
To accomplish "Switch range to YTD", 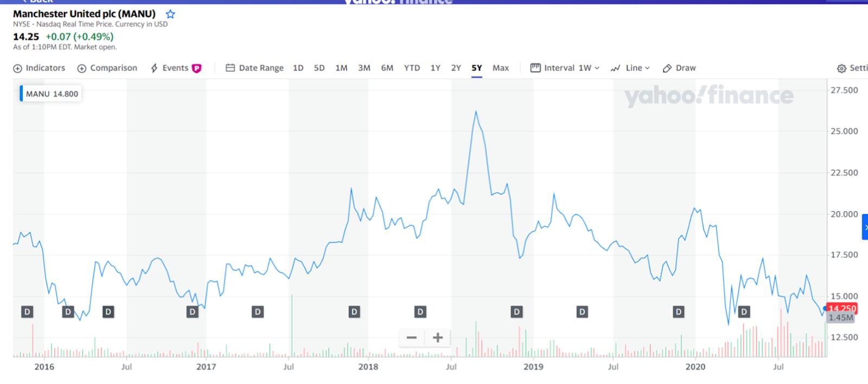I will click(412, 68).
